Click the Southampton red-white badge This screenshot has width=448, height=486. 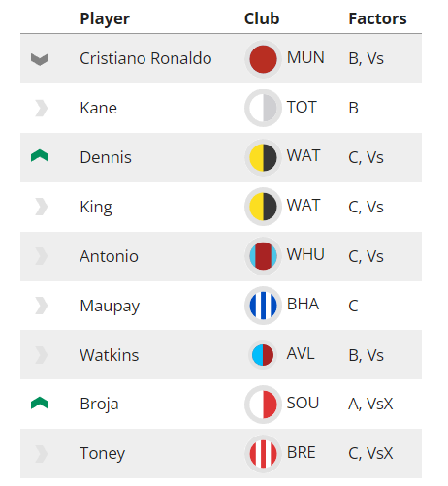[x=263, y=405]
